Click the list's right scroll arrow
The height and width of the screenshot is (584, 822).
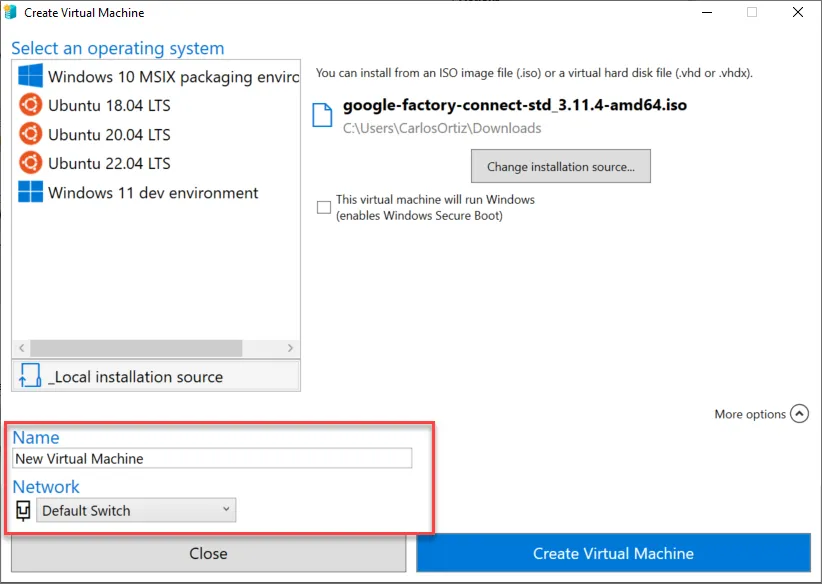tap(290, 348)
